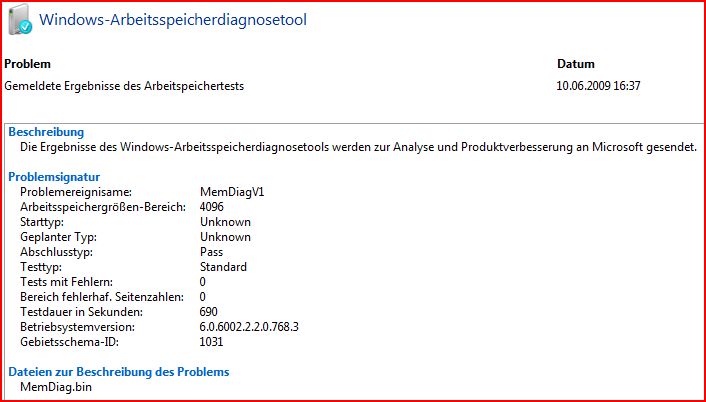
Task: Click the Testdauer value 690
Action: pyautogui.click(x=208, y=312)
